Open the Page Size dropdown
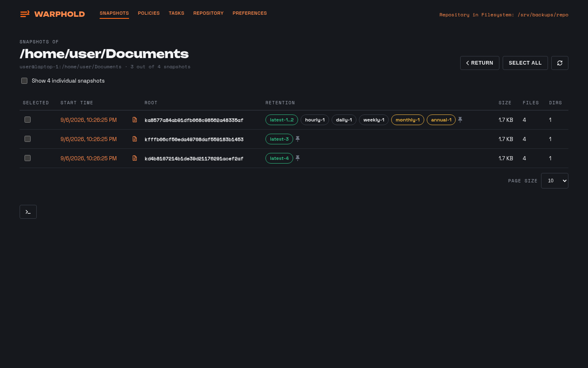588x368 pixels. point(555,181)
